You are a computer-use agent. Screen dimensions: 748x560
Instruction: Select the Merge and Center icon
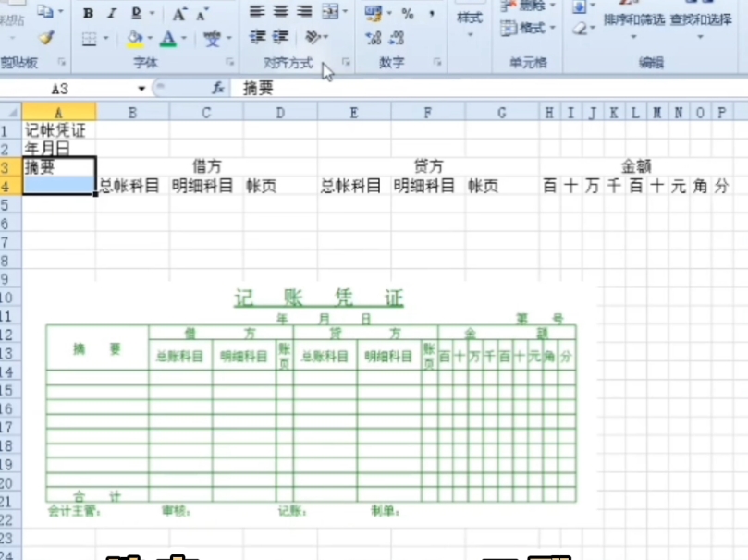point(330,11)
